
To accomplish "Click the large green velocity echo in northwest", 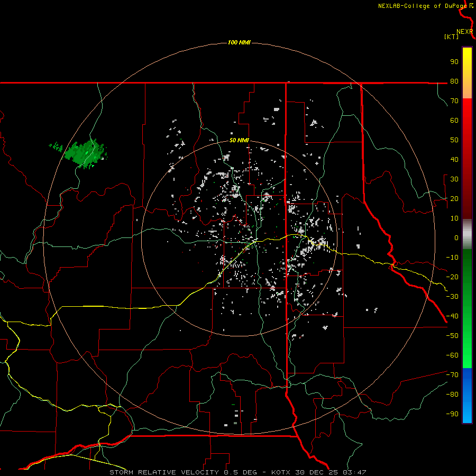I will (x=85, y=153).
